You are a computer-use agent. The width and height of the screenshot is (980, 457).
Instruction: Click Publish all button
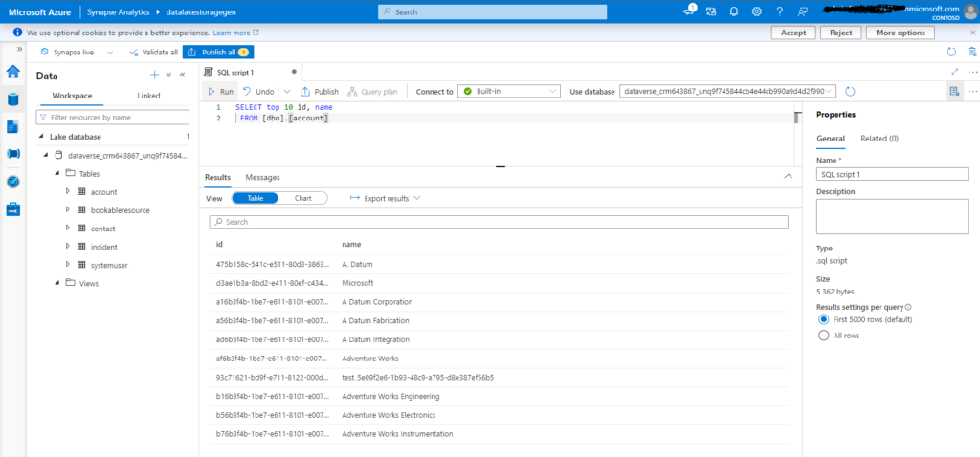[218, 53]
